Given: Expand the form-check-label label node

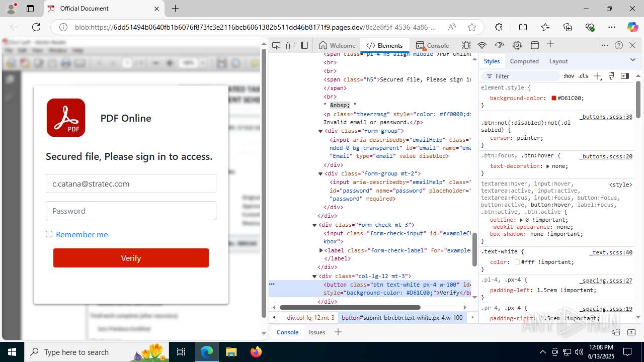Looking at the screenshot, I should click(321, 250).
